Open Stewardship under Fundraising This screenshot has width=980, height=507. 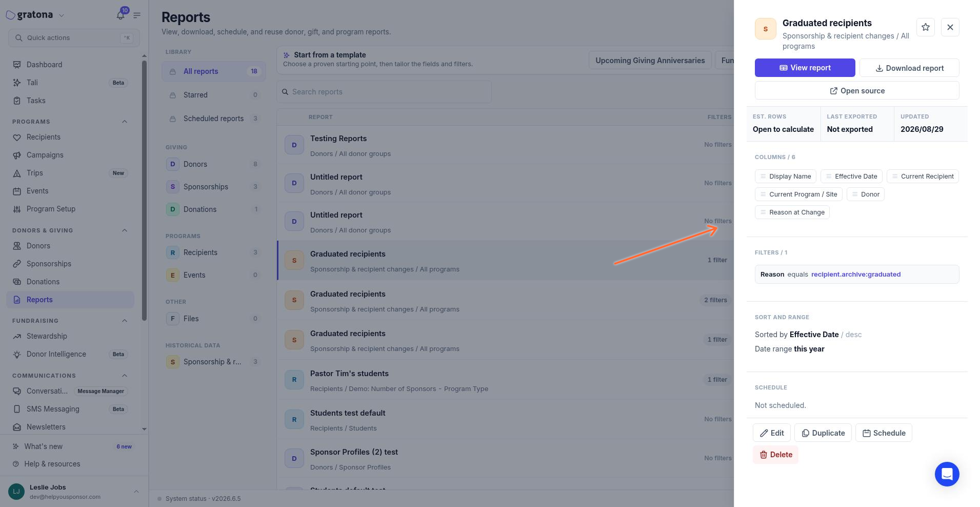(70, 336)
